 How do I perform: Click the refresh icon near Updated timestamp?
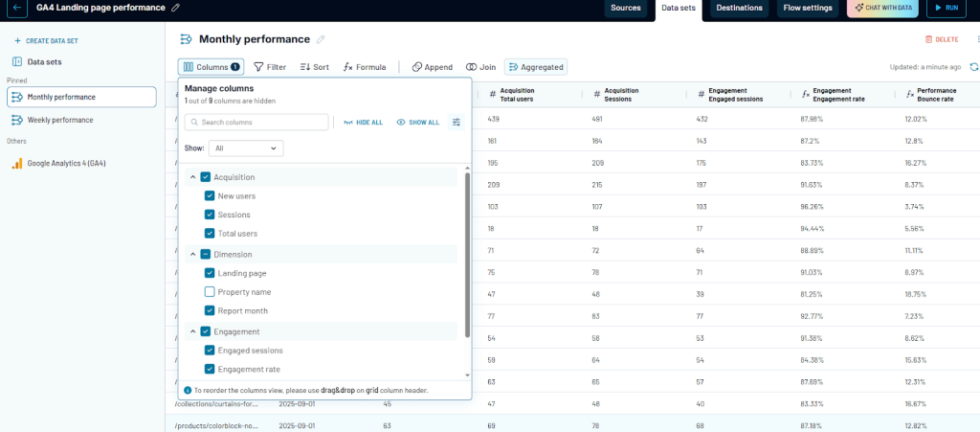973,67
